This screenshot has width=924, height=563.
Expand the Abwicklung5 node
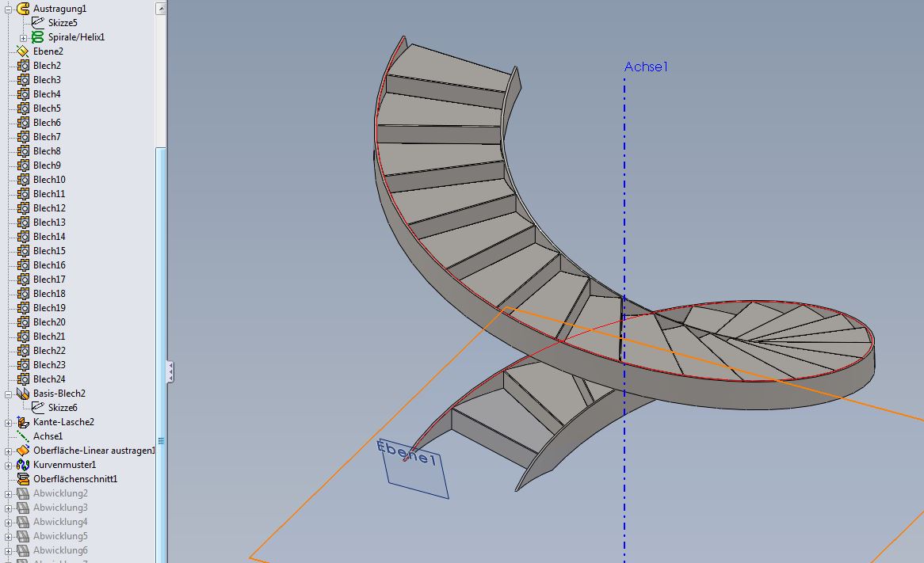pos(8,537)
